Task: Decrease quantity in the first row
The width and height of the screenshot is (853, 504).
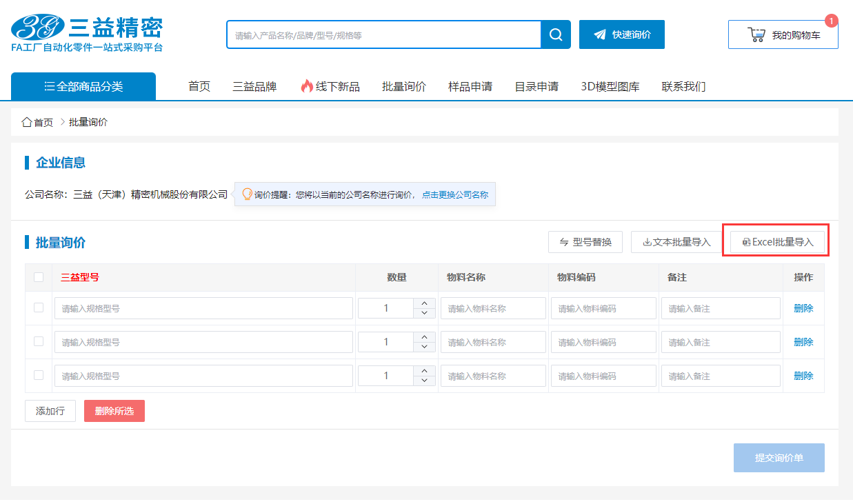Action: [x=424, y=313]
